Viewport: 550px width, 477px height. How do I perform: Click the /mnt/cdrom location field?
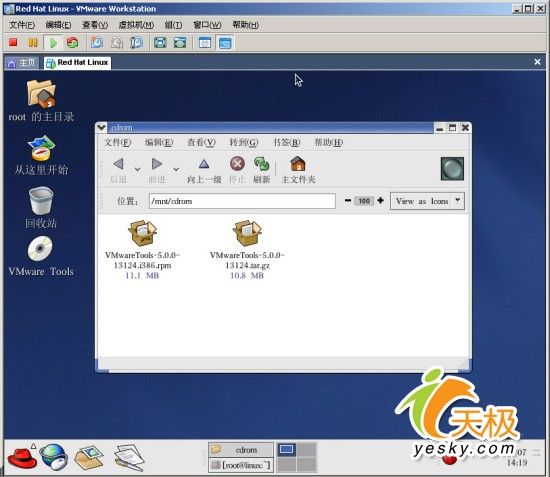pyautogui.click(x=242, y=201)
